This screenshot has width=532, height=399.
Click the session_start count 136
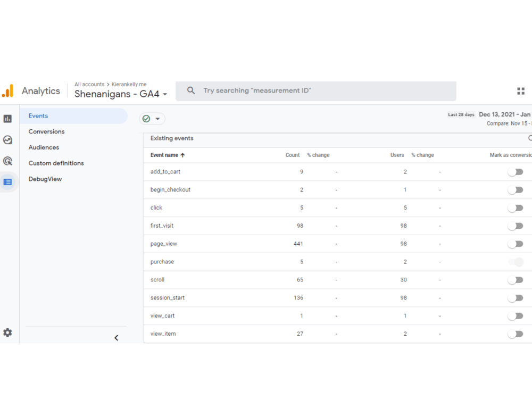(298, 297)
